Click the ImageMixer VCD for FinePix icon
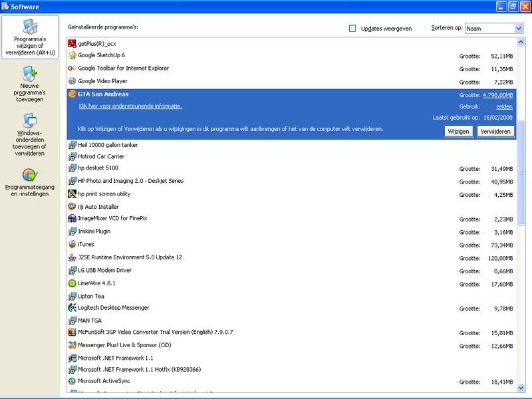Image resolution: width=532 pixels, height=399 pixels. (72, 218)
